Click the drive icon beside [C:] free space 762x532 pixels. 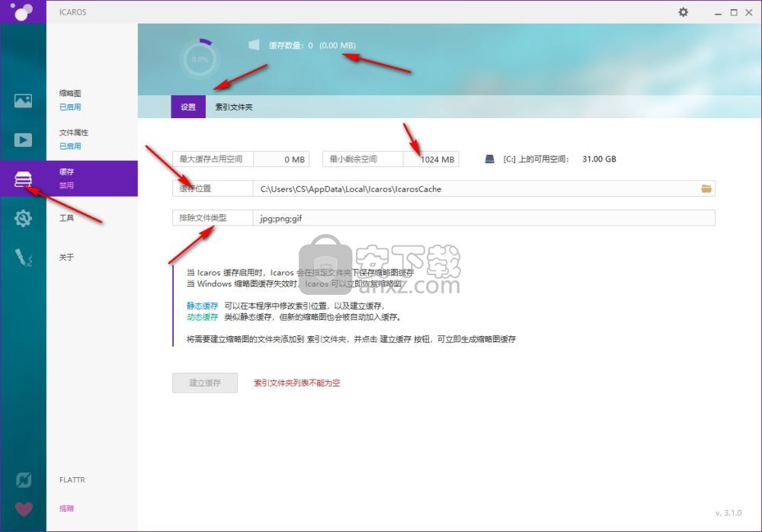pyautogui.click(x=490, y=159)
